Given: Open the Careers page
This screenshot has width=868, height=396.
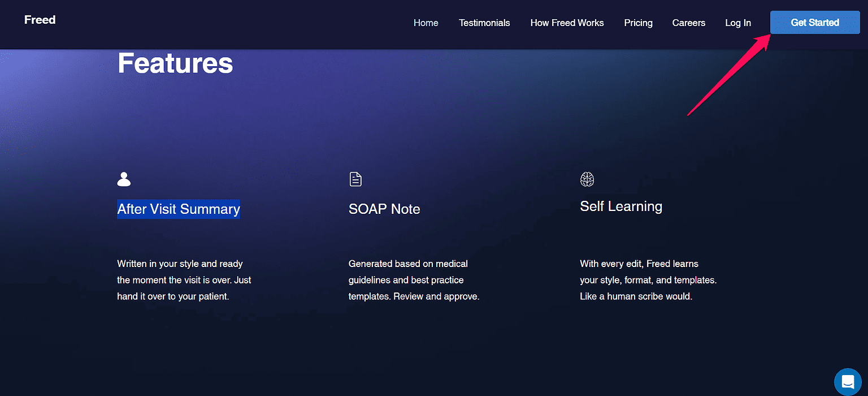Looking at the screenshot, I should point(688,23).
